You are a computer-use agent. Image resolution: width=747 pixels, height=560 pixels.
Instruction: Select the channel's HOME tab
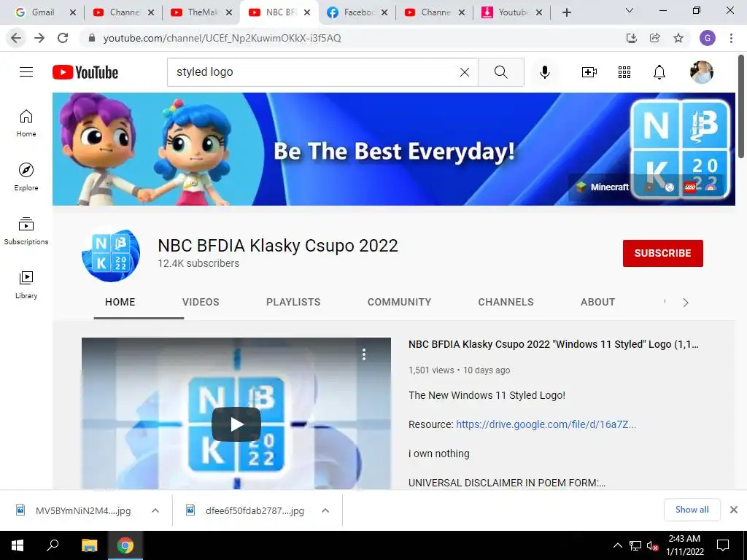(120, 302)
